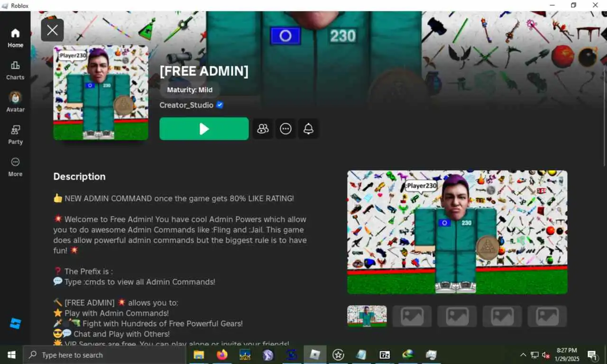The width and height of the screenshot is (607, 364).
Task: Click the page's vertical scrollbar
Action: click(604, 116)
